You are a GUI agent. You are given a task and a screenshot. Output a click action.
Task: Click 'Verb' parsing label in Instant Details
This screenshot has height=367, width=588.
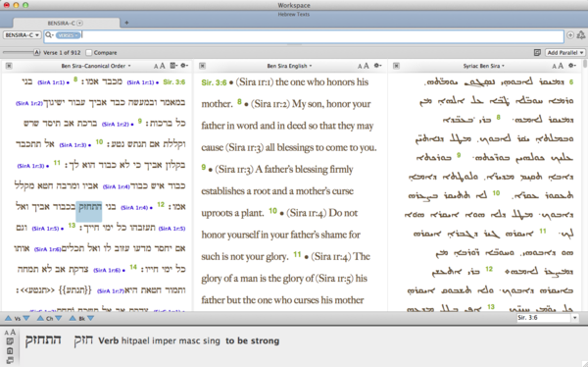(x=109, y=341)
